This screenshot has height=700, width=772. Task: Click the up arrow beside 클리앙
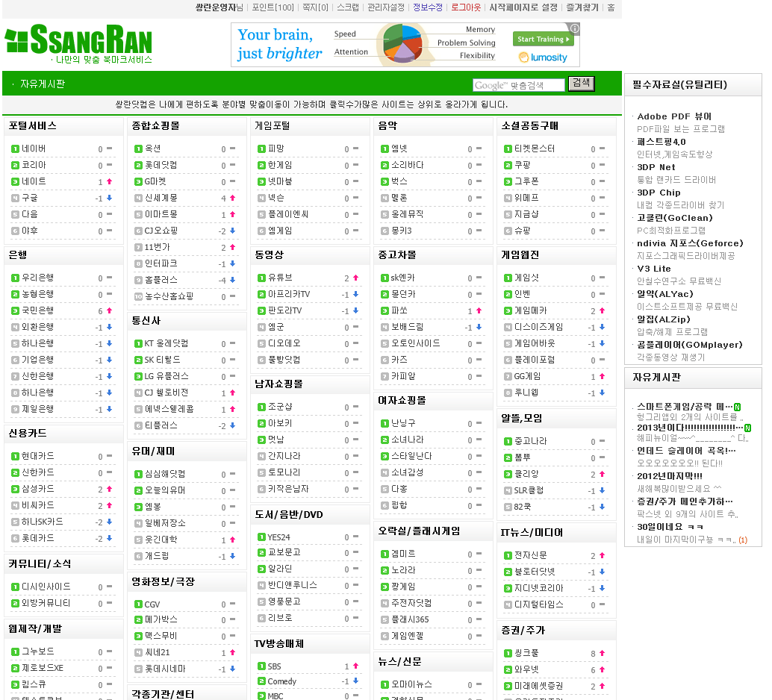[602, 474]
